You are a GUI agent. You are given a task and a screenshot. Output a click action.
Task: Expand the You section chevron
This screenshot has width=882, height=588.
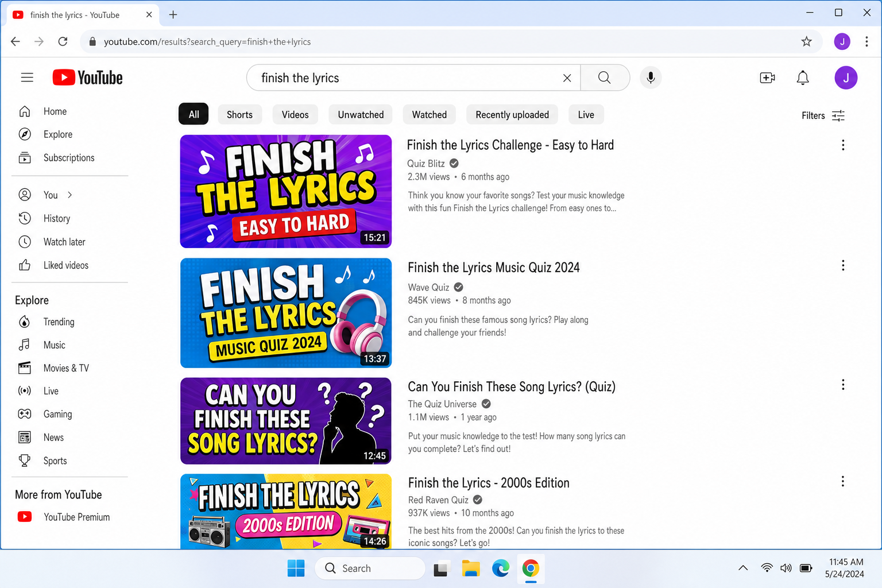[69, 195]
